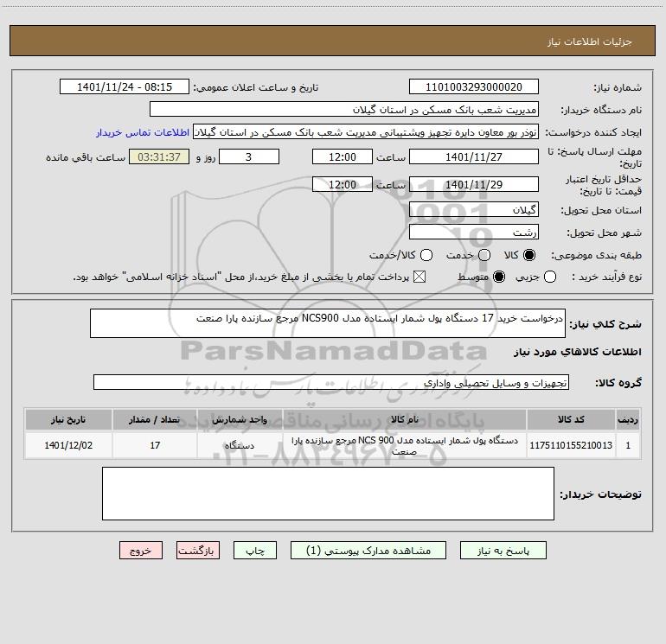Select the 'کالا' radio button
This screenshot has height=644, width=666.
[529, 255]
